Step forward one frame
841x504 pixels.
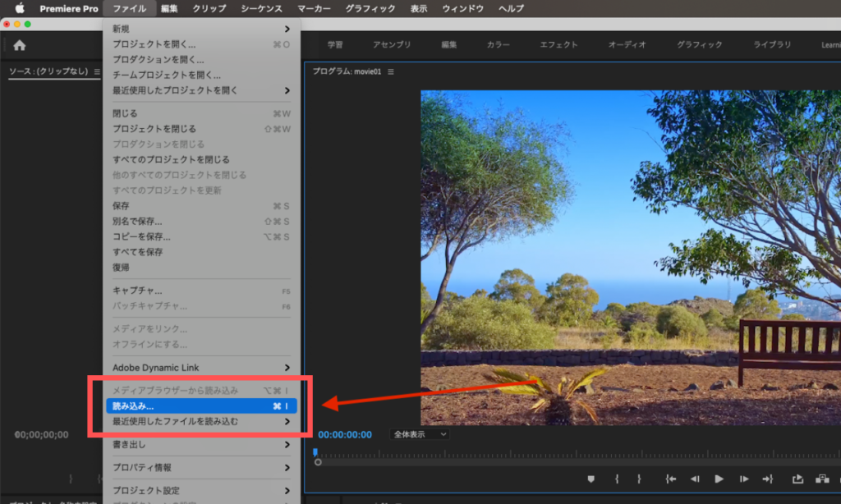(x=744, y=479)
